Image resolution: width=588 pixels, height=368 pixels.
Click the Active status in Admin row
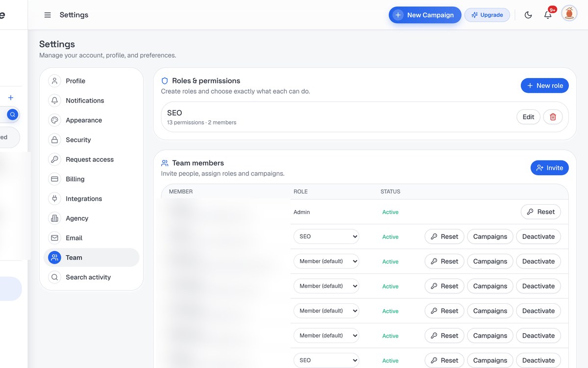pyautogui.click(x=391, y=212)
